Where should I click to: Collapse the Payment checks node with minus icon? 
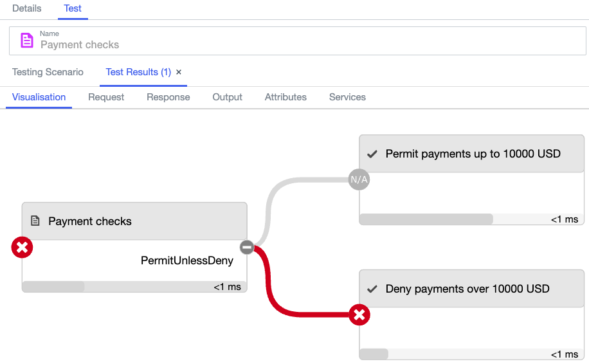[247, 247]
